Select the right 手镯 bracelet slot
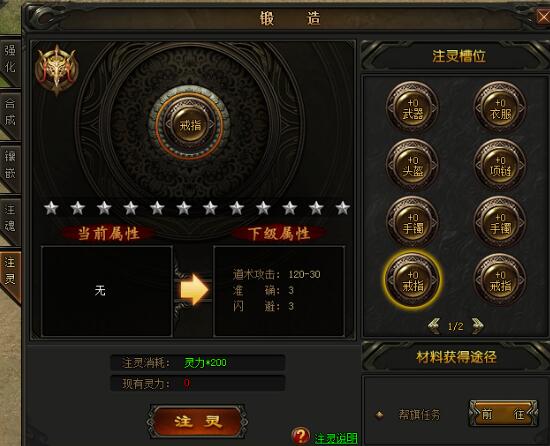The height and width of the screenshot is (446, 550). (x=500, y=222)
